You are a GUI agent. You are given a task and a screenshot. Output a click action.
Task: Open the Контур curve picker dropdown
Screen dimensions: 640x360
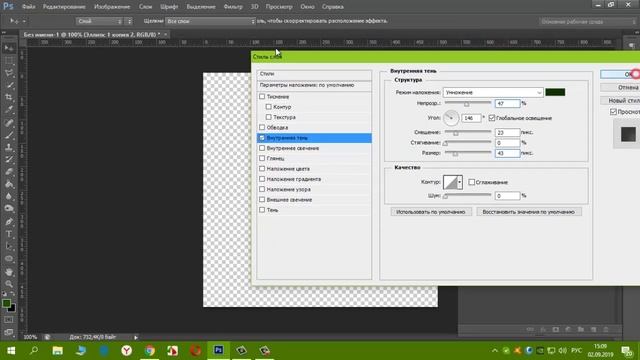coord(460,182)
